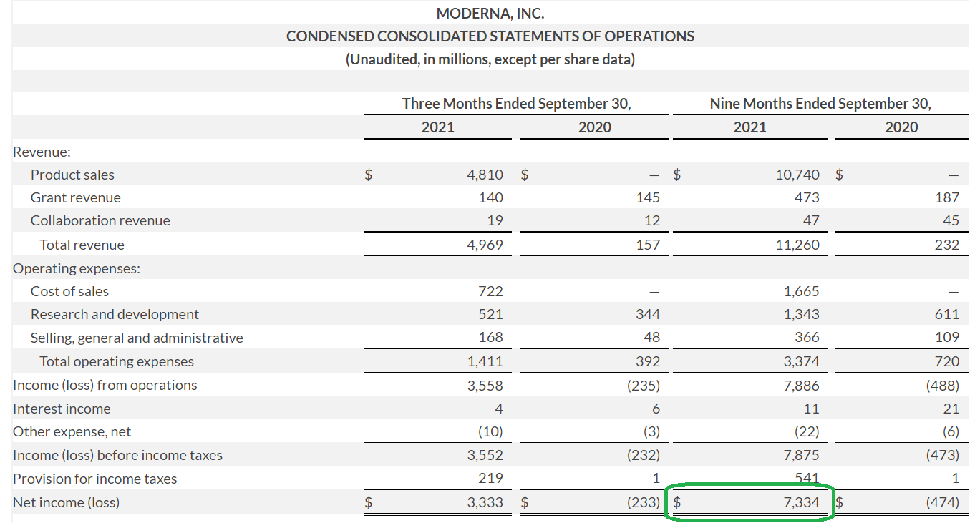
Task: Click the Other expense, net label
Action: [x=72, y=431]
